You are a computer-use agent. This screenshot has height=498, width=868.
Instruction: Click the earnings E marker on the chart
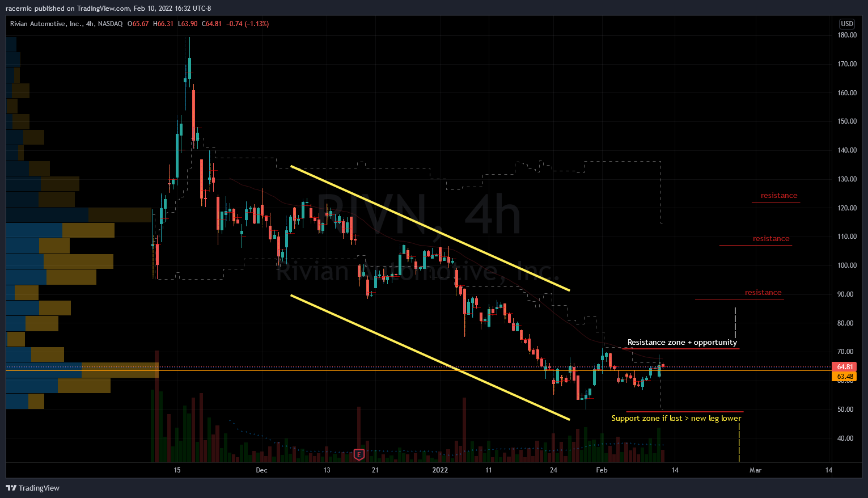pyautogui.click(x=358, y=454)
